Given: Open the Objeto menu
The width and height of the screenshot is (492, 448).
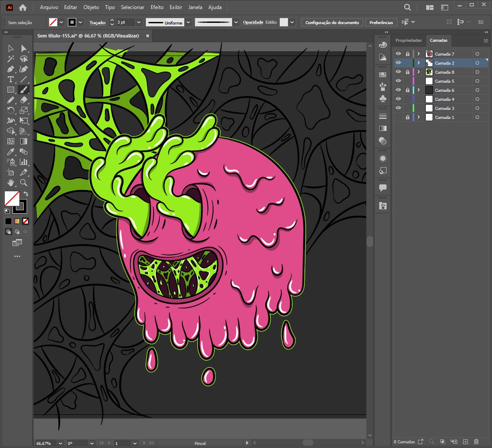Looking at the screenshot, I should coord(91,7).
